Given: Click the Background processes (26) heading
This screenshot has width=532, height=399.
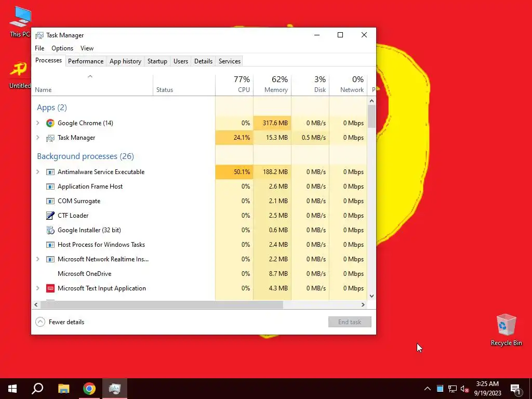Looking at the screenshot, I should point(86,156).
